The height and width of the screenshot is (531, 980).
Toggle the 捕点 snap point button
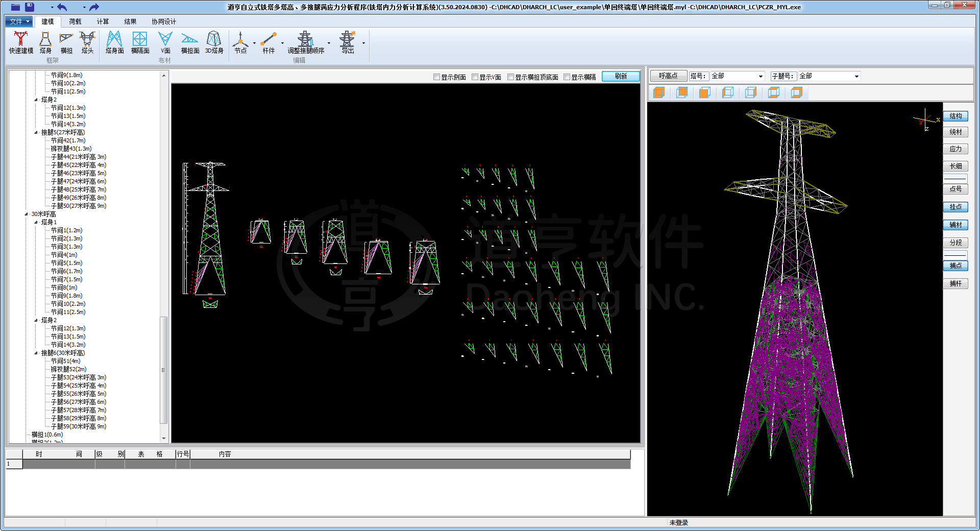click(x=955, y=265)
